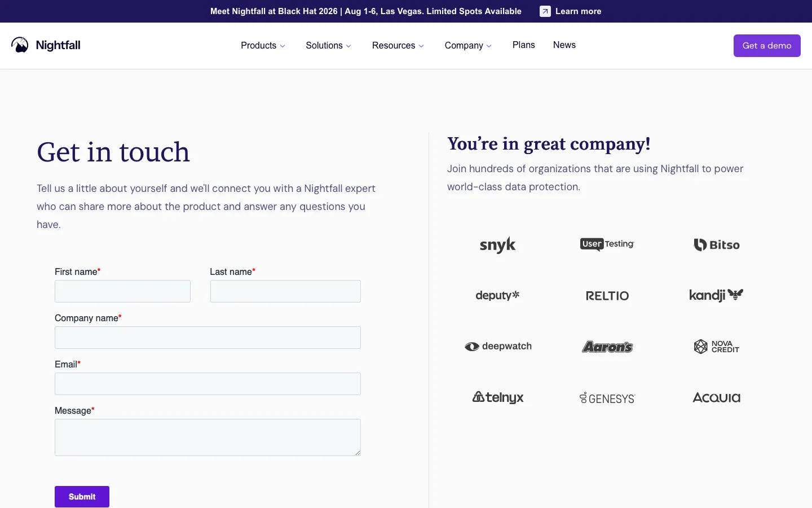Click the Genesys customer logo
The image size is (812, 508).
[607, 398]
